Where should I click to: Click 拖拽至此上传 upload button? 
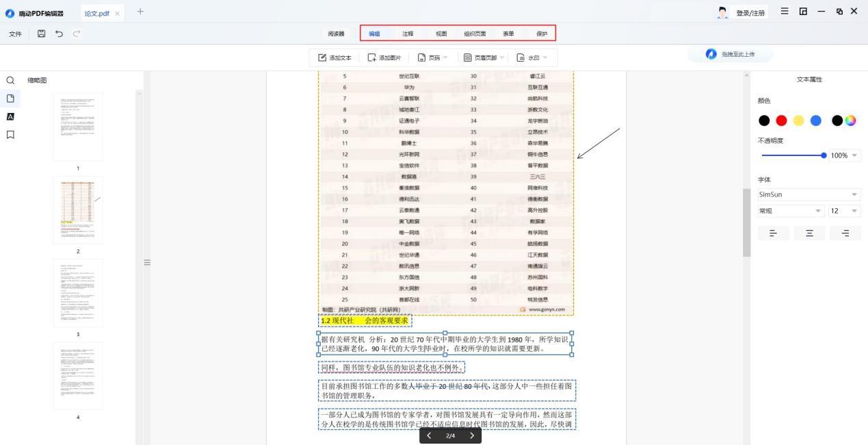click(731, 53)
